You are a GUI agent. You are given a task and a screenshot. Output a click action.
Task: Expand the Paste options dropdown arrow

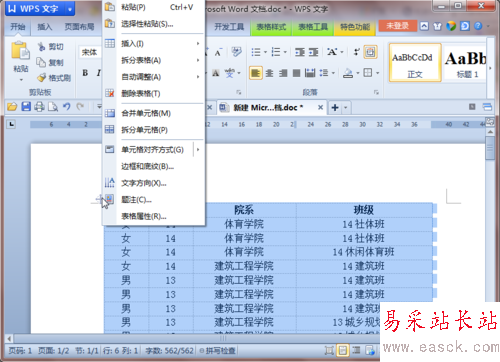click(21, 80)
